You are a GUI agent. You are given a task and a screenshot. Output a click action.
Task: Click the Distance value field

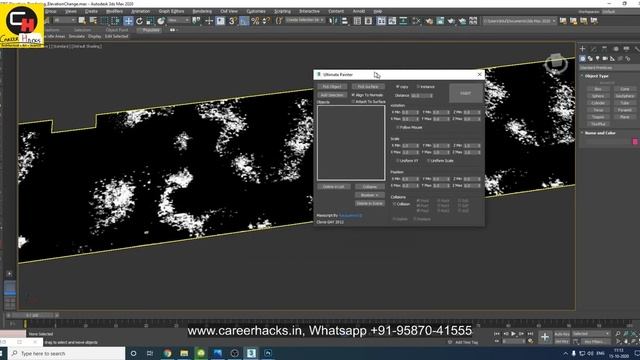[422, 96]
